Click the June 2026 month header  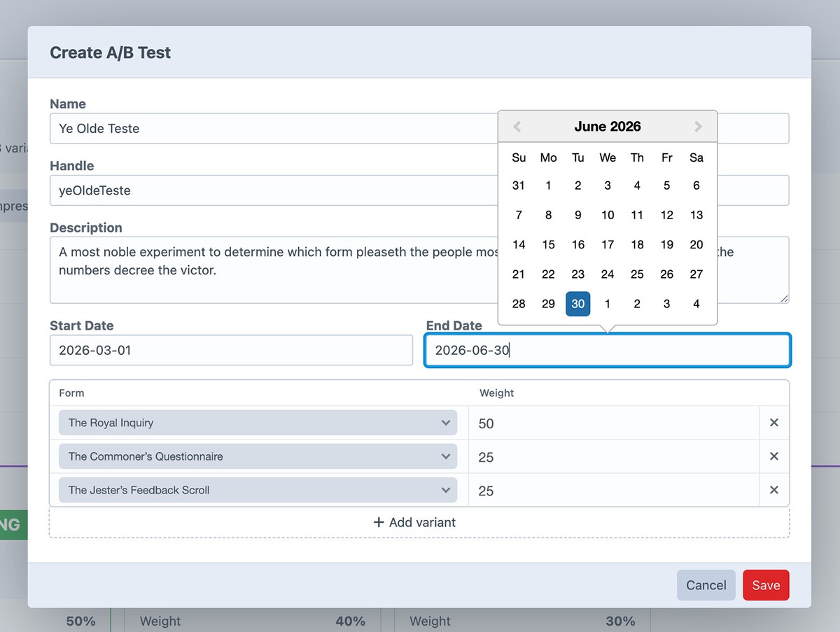(x=608, y=127)
